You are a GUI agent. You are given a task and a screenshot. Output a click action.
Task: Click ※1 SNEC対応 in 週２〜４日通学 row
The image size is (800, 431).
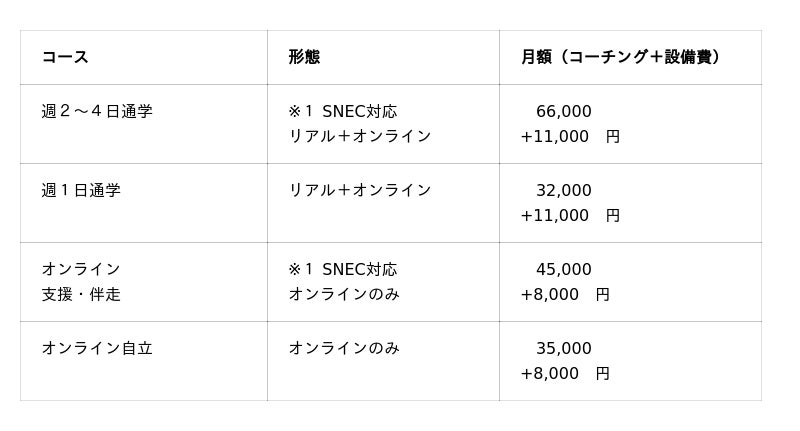pos(343,111)
